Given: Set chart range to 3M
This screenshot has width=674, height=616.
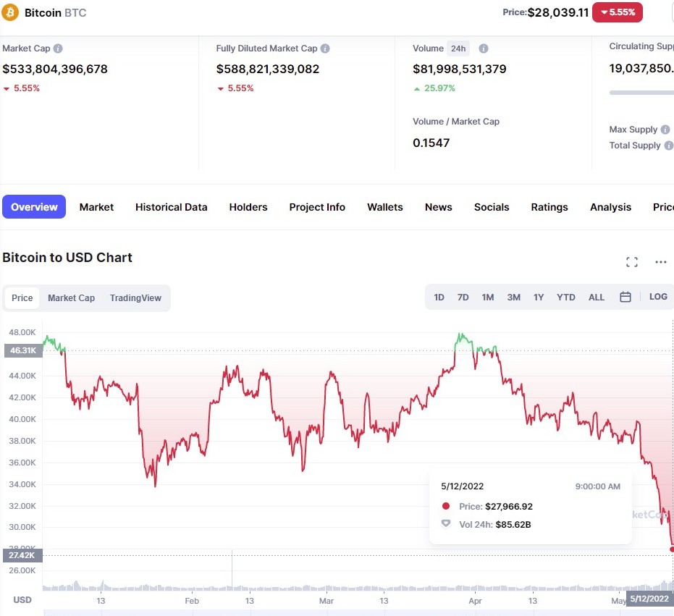Looking at the screenshot, I should click(514, 297).
